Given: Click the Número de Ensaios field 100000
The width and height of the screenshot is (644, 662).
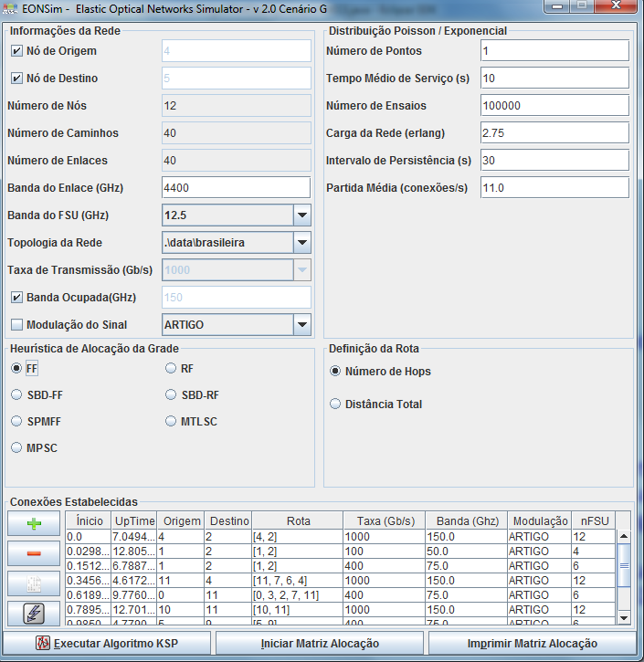Looking at the screenshot, I should pyautogui.click(x=554, y=106).
